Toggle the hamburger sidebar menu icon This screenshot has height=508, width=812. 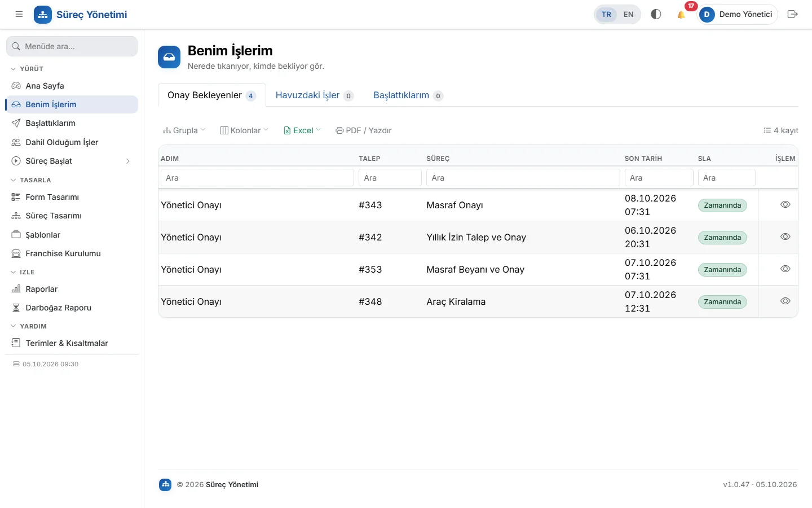pyautogui.click(x=19, y=15)
